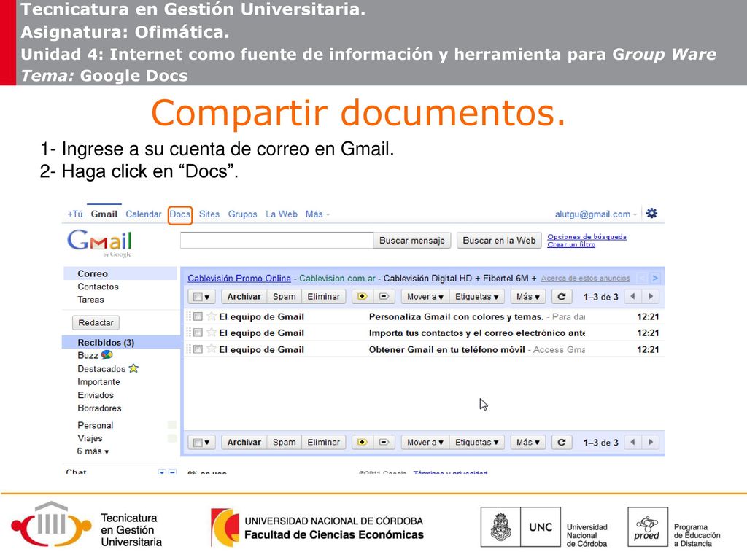Open Docs in top navigation bar
The width and height of the screenshot is (747, 560).
point(180,214)
